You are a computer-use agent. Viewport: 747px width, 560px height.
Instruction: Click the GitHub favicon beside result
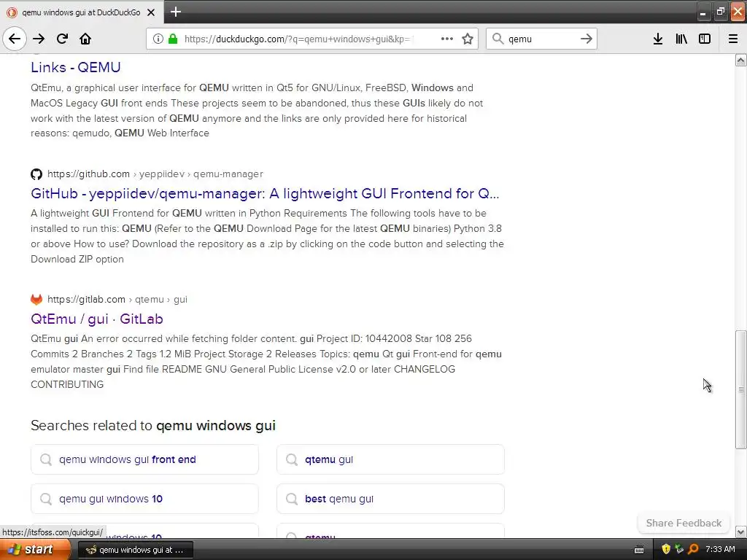[x=36, y=174]
